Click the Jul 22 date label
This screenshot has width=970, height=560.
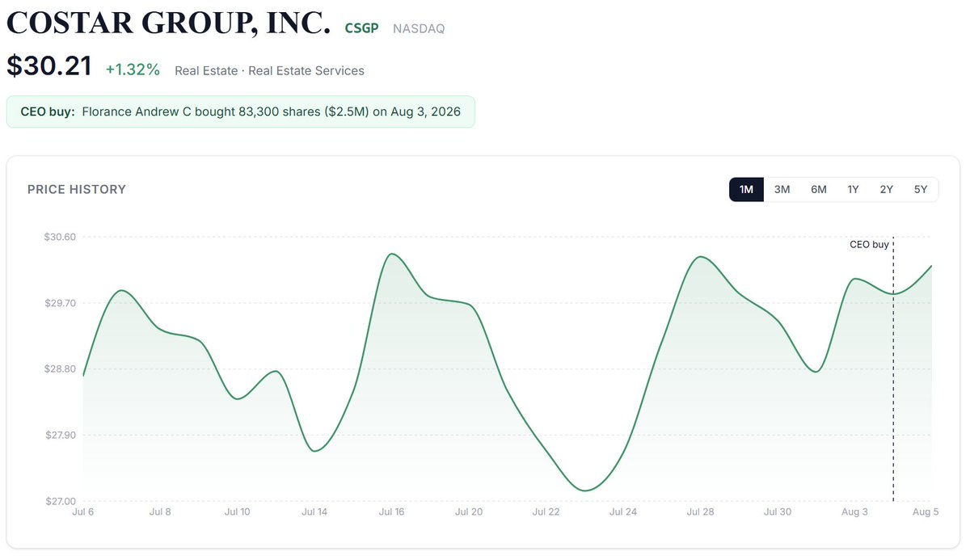546,512
